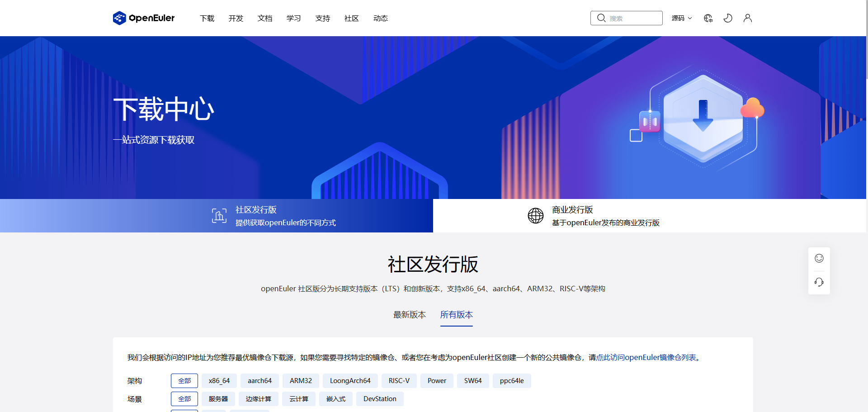The width and height of the screenshot is (868, 412).
Task: Open the 社区 navigation menu
Action: pos(351,18)
